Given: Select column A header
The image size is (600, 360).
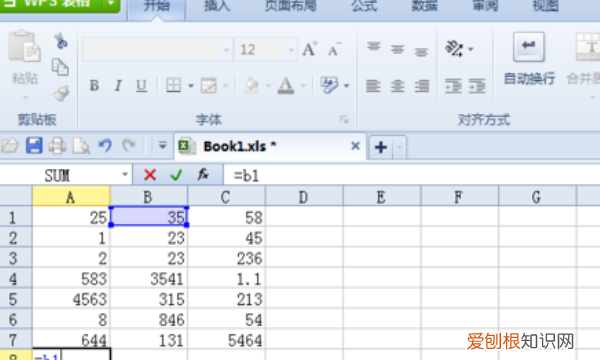Looking at the screenshot, I should pos(71,197).
